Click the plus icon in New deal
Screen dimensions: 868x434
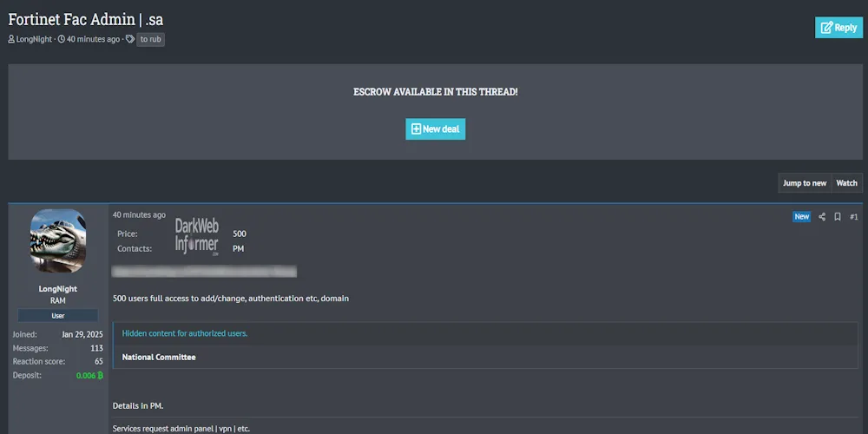coord(416,129)
